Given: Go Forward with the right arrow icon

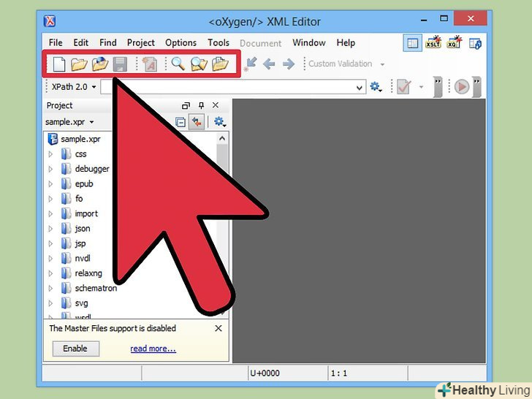Looking at the screenshot, I should click(x=289, y=64).
